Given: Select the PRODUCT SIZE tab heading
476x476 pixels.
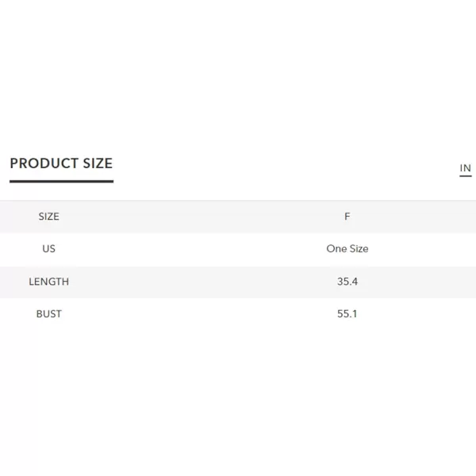Looking at the screenshot, I should (x=61, y=163).
